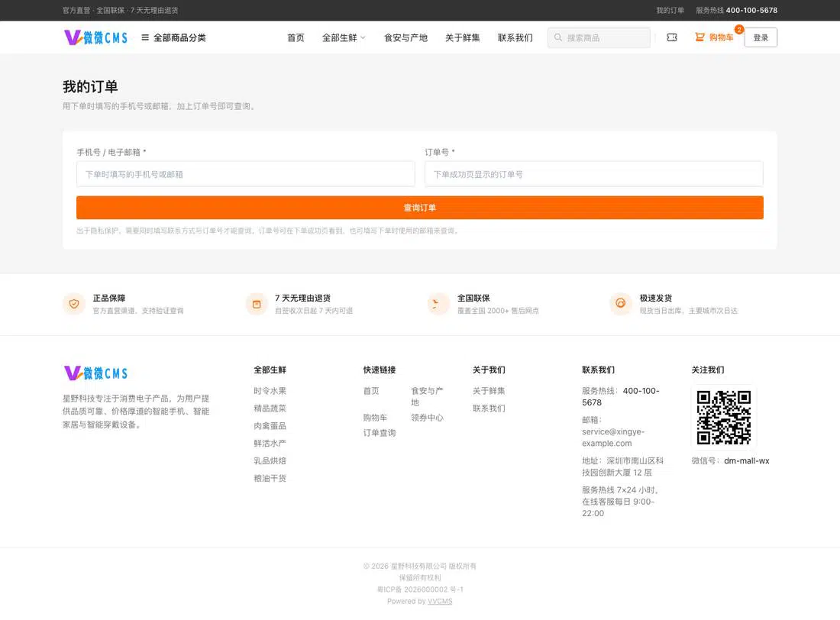This screenshot has width=840, height=620.
Task: Click the 7-day return icon
Action: coord(257,304)
